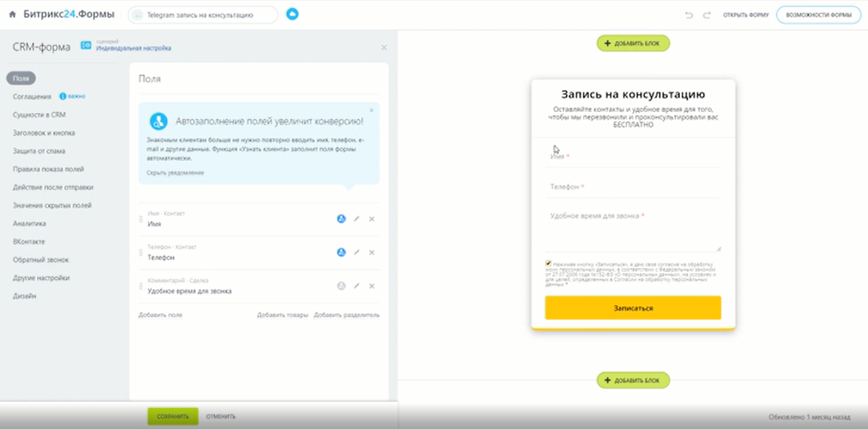Image resolution: width=868 pixels, height=429 pixels.
Task: Toggle autofill icon for Удобное время для звонка
Action: click(341, 286)
